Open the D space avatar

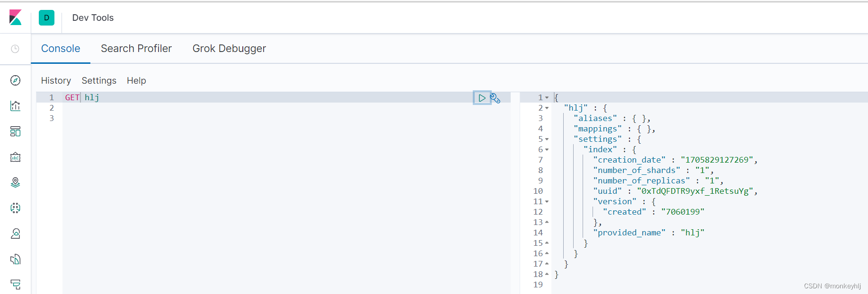coord(46,18)
